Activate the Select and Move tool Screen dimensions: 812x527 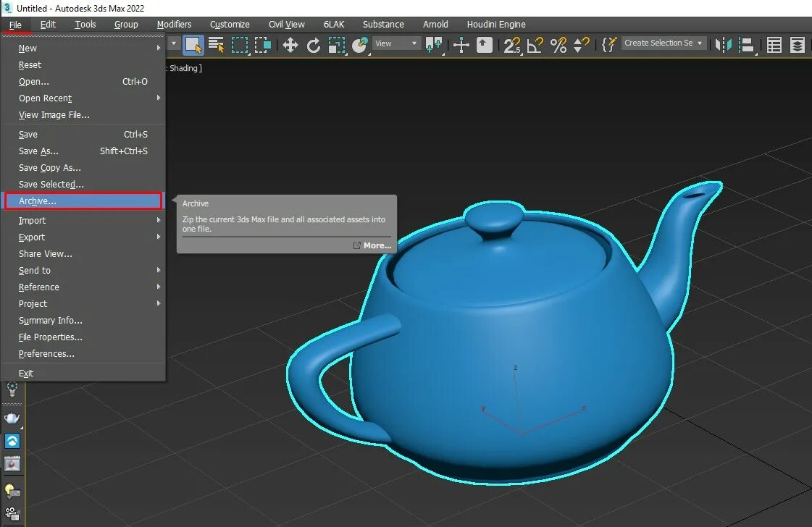tap(290, 45)
